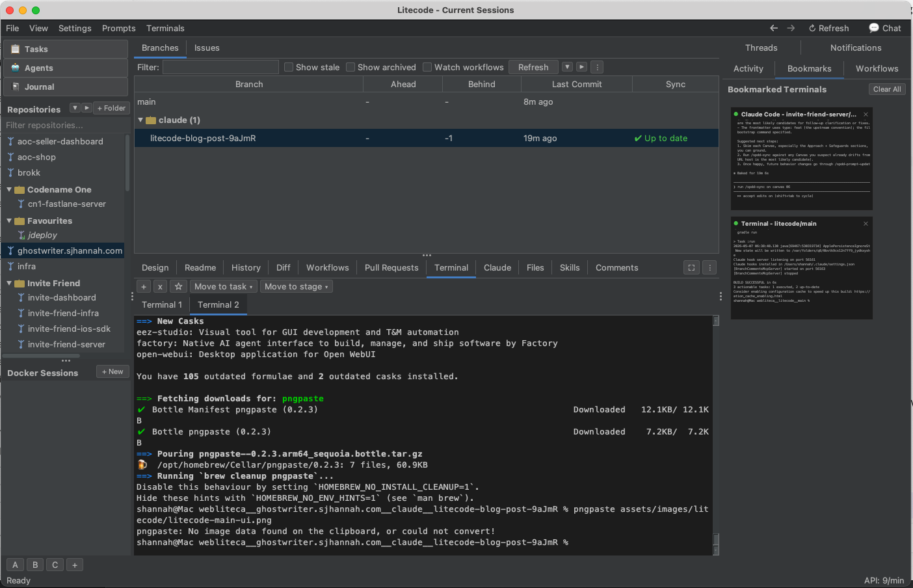Collapse the claude branch group
Image resolution: width=913 pixels, height=588 pixels.
click(140, 120)
